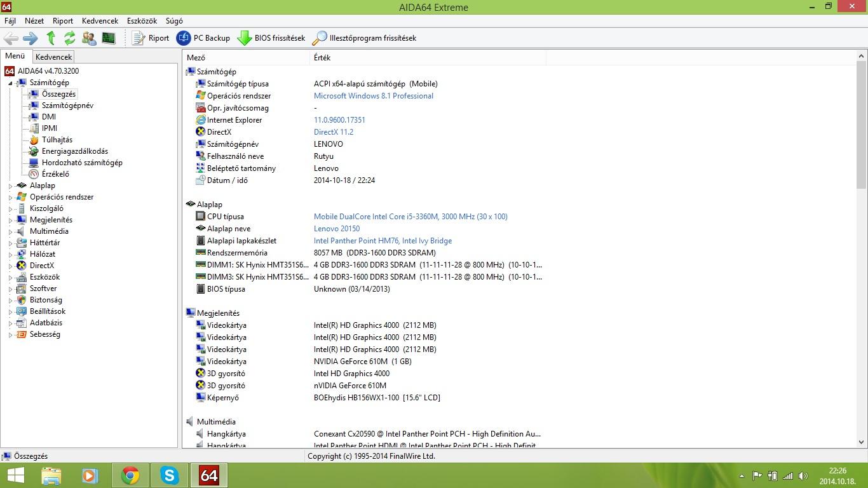The width and height of the screenshot is (868, 488).
Task: Open the Fájl menu
Action: pyautogui.click(x=10, y=21)
